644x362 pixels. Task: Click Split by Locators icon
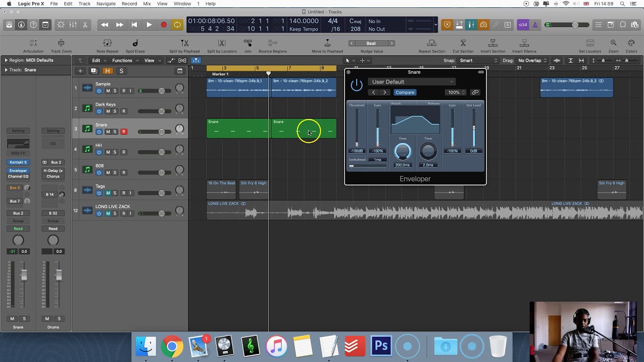click(x=222, y=43)
